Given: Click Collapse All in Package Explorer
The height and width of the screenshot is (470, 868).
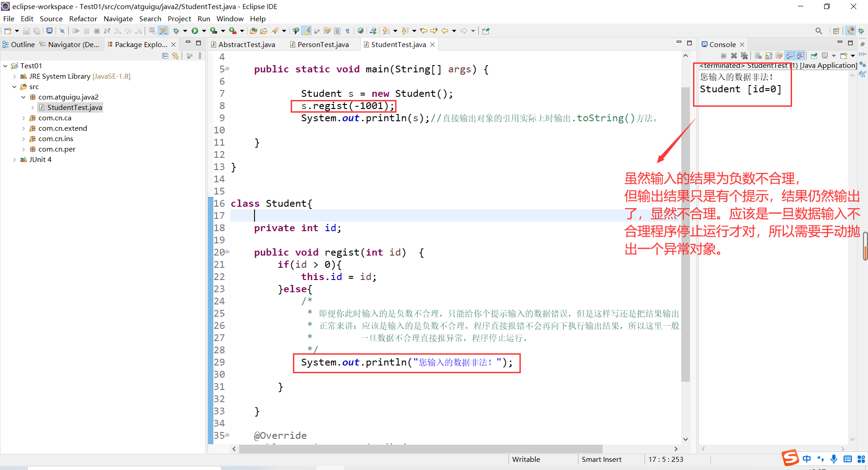Looking at the screenshot, I should point(165,56).
